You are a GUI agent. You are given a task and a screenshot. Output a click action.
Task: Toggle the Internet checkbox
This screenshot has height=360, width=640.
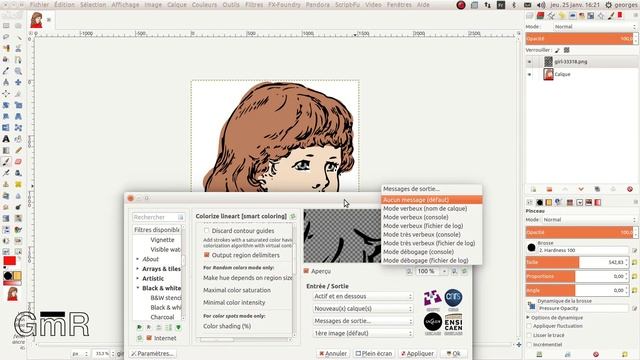[x=149, y=338]
